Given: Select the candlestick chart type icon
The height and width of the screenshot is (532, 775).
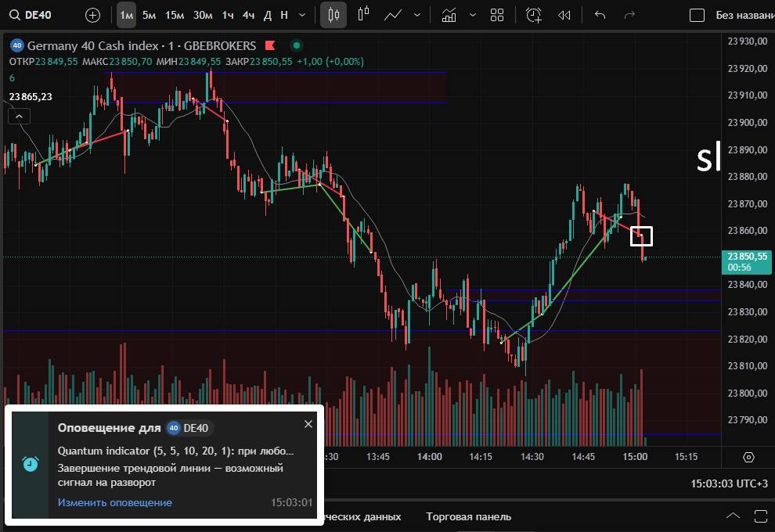Looking at the screenshot, I should click(334, 15).
